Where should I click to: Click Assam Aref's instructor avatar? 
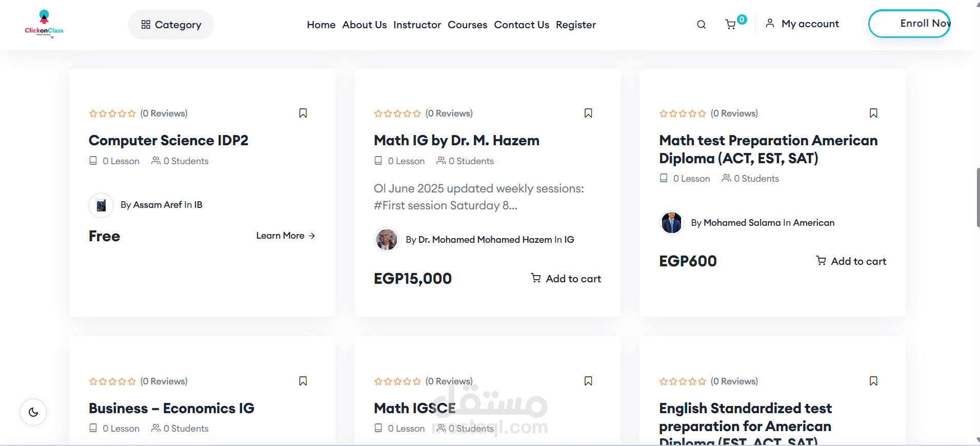(x=101, y=205)
